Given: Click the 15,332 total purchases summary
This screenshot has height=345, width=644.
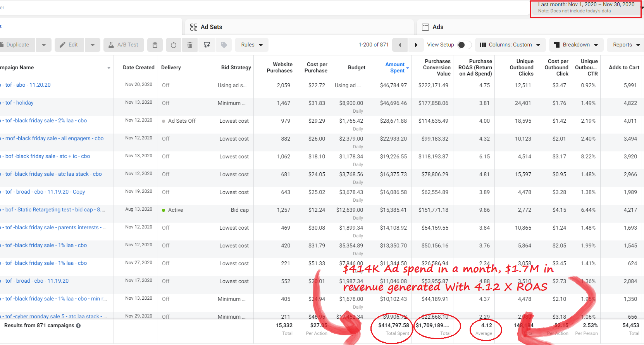Looking at the screenshot, I should [x=284, y=325].
